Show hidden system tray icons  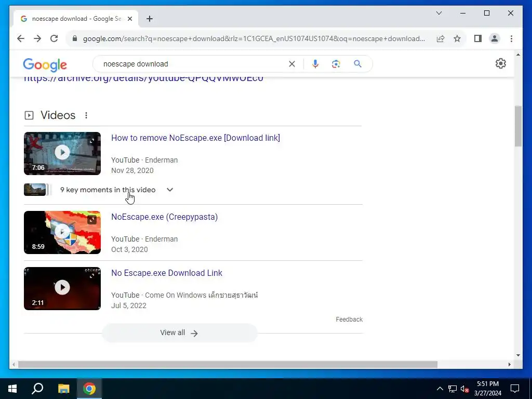pyautogui.click(x=440, y=389)
